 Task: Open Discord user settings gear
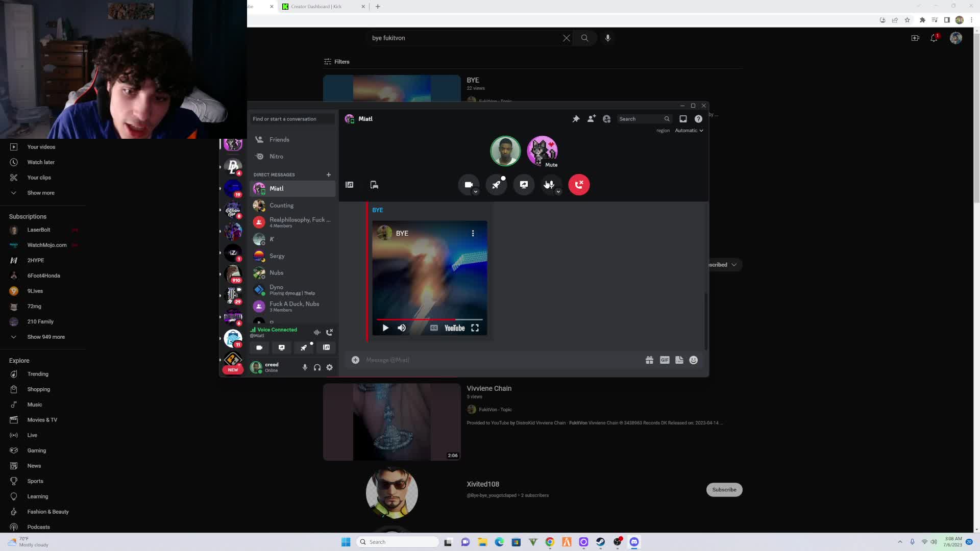[330, 367]
